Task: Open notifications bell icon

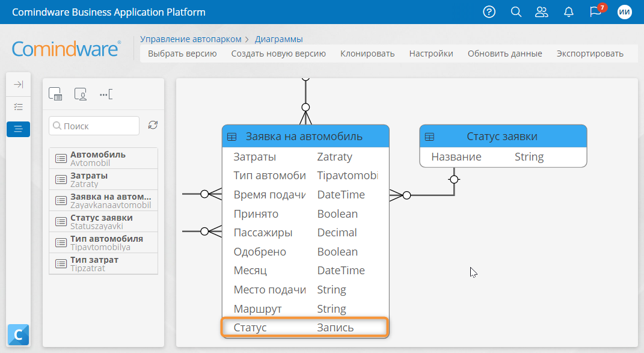Action: click(568, 12)
